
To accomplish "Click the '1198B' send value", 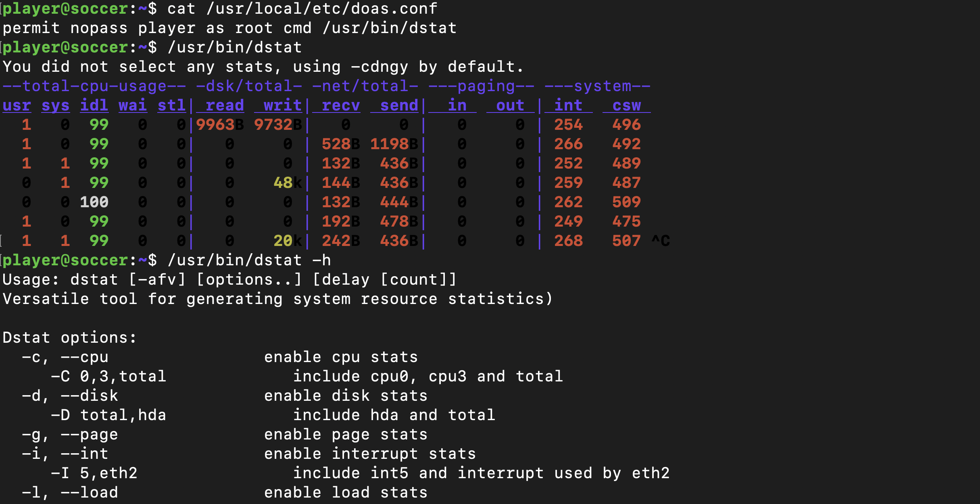I will point(394,144).
